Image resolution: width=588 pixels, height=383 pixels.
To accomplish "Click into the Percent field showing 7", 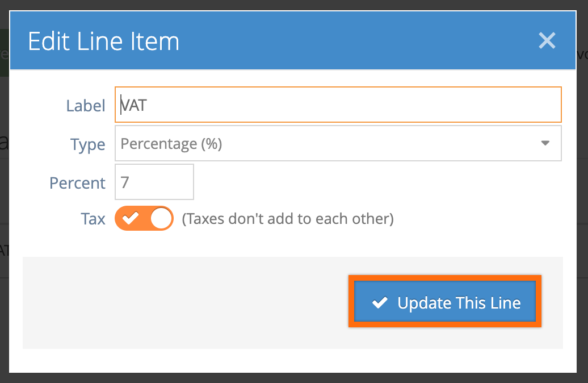I will coord(154,182).
